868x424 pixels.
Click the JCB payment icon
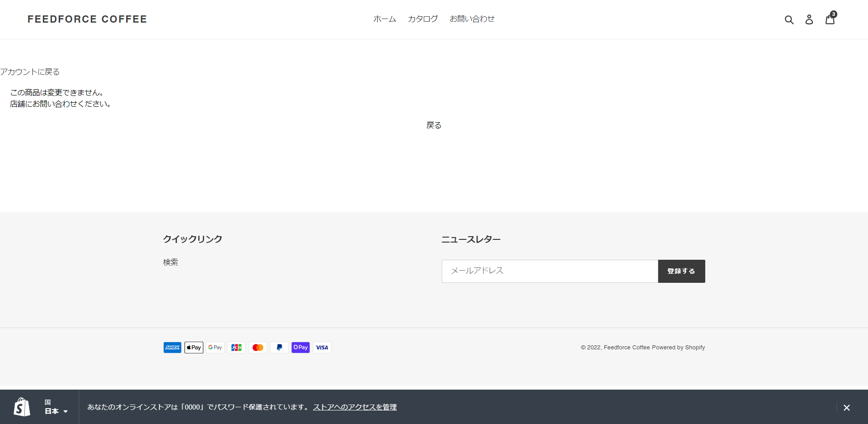pos(236,348)
